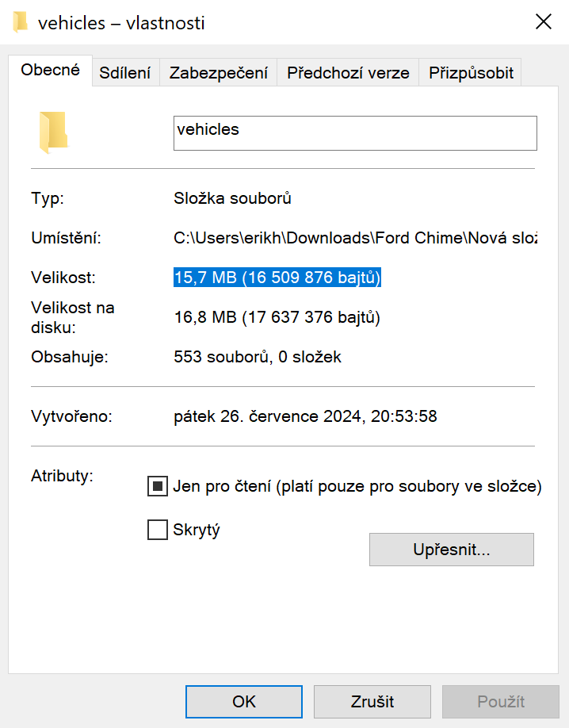
Task: Click the Umístění path text
Action: (x=354, y=238)
